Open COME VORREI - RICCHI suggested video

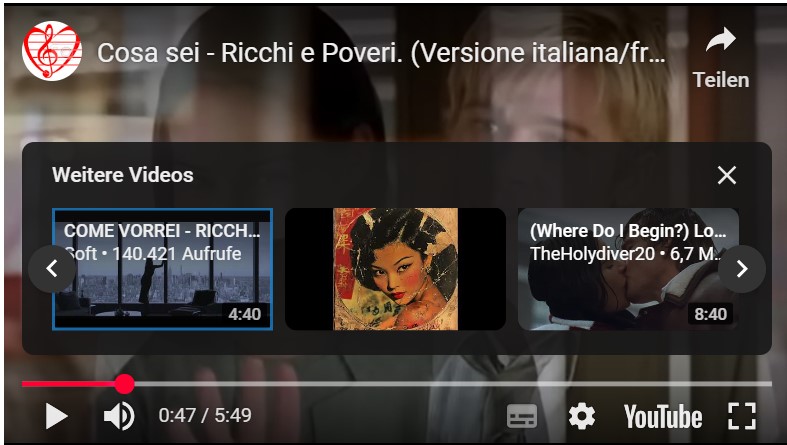(163, 269)
